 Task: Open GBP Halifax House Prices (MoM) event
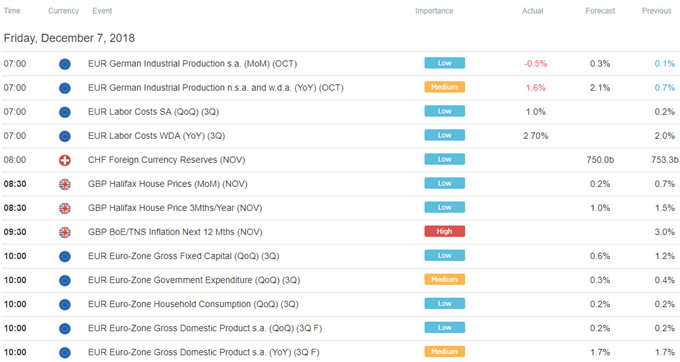(x=168, y=184)
